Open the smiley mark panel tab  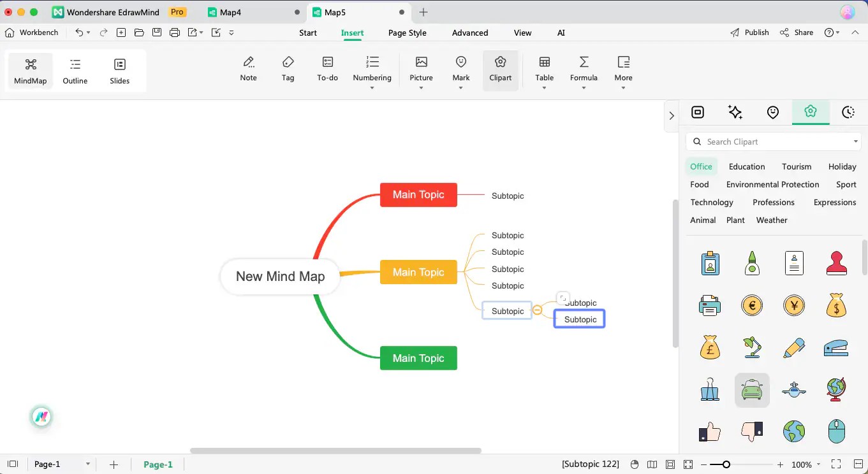[773, 112]
